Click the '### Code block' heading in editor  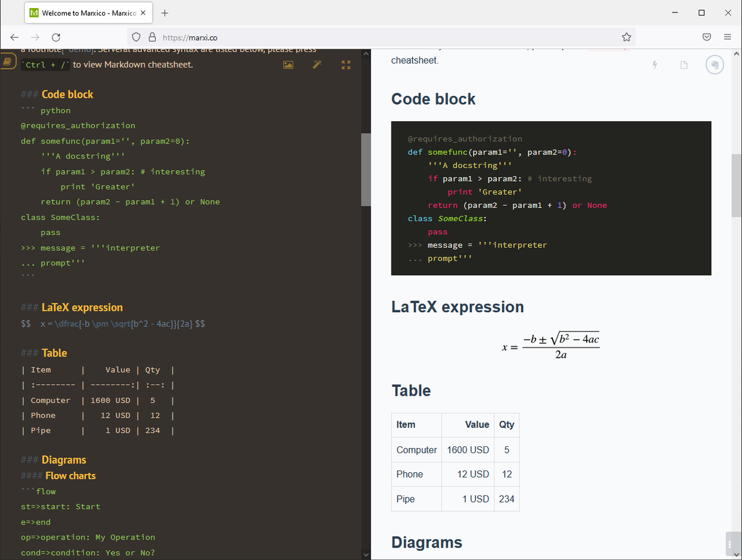click(57, 95)
